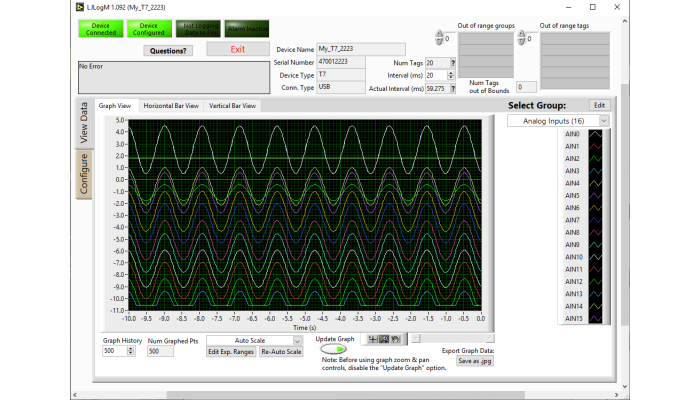Open the View Data side tab
This screenshot has height=400, width=700.
pos(84,123)
